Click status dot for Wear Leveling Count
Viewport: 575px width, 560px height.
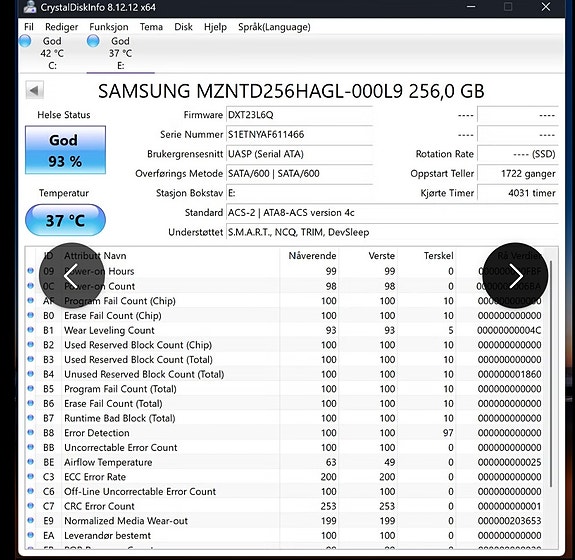click(x=30, y=330)
